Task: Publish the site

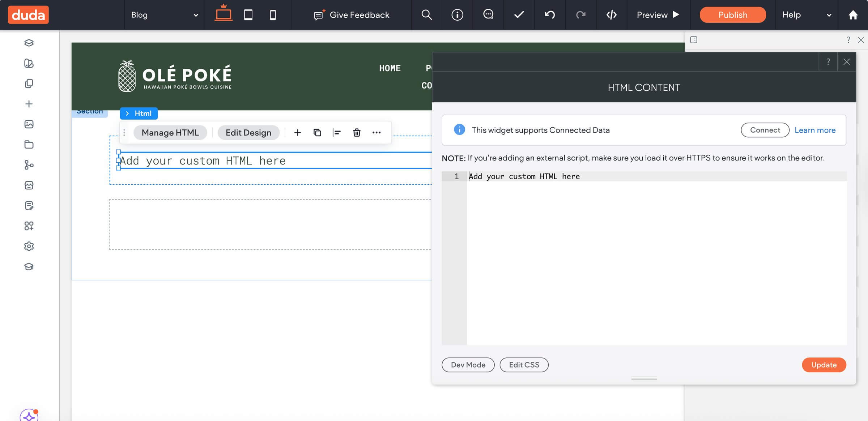Action: click(732, 15)
